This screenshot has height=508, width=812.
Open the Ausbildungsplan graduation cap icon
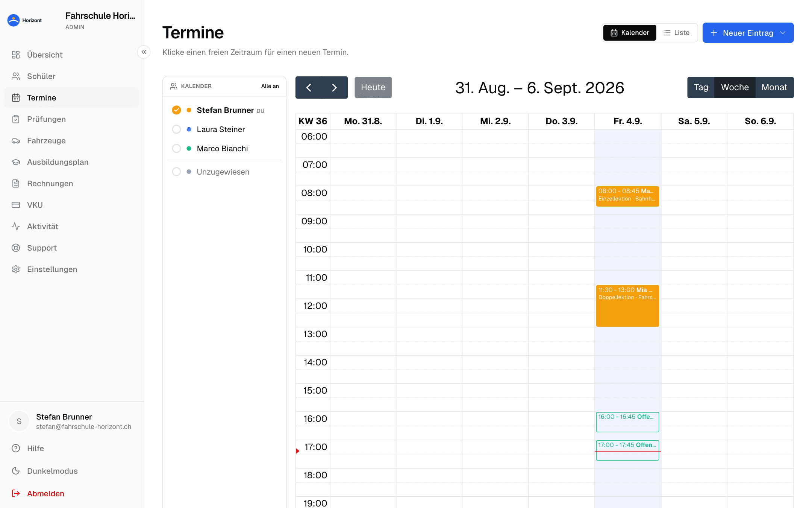click(x=16, y=162)
